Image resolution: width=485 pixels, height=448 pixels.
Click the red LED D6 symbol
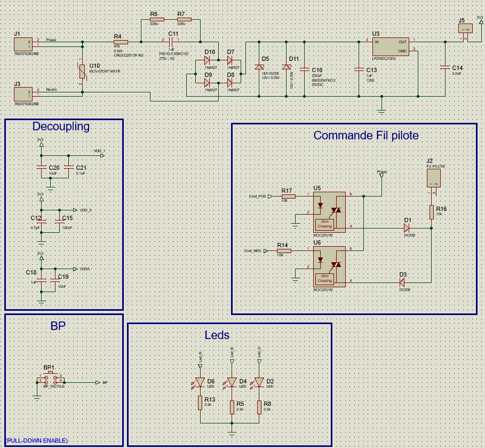click(x=200, y=382)
